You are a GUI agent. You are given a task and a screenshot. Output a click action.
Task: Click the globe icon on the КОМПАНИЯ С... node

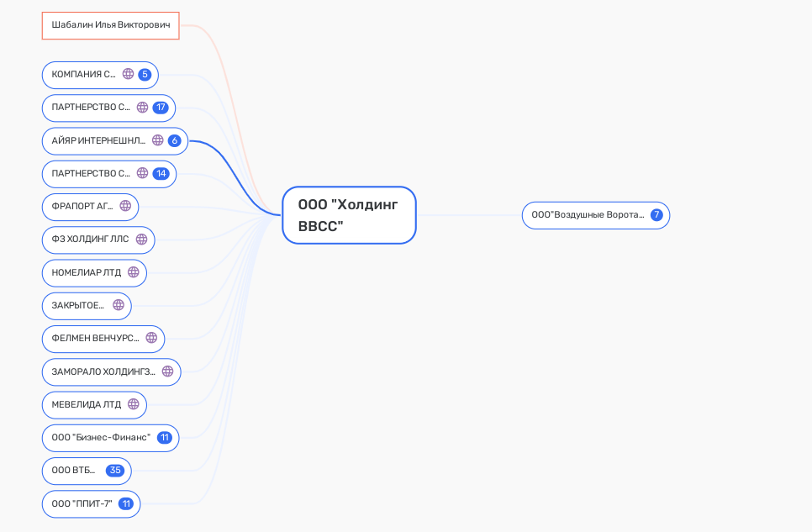128,74
